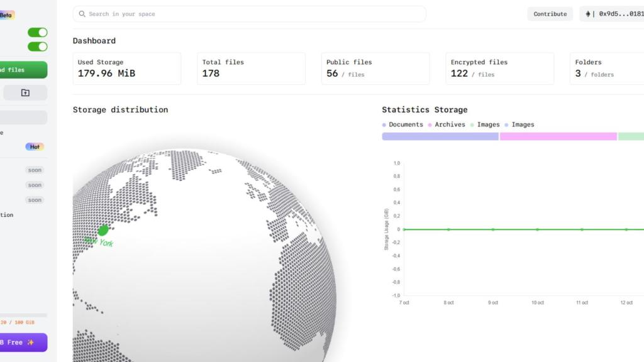Viewport: 644px width, 362px height.
Task: Click the Ethereum logo icon in header
Action: coord(588,14)
